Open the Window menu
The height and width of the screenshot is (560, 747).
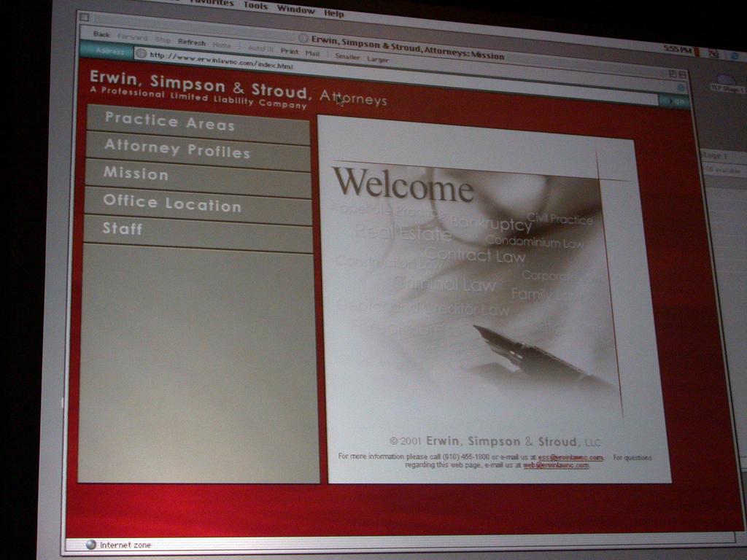[x=295, y=9]
